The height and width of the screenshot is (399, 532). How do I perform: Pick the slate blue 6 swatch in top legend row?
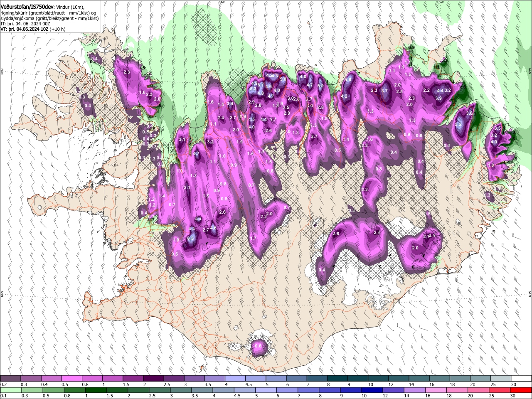click(296, 378)
